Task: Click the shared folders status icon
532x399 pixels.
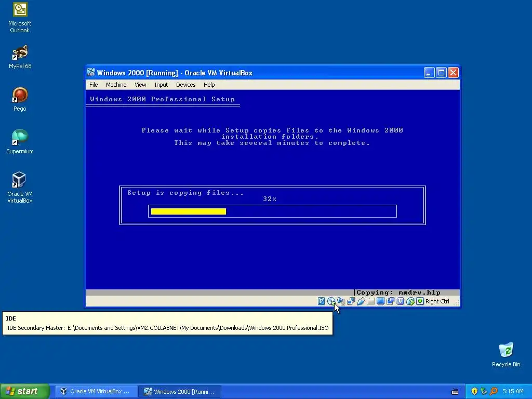Action: tap(370, 301)
